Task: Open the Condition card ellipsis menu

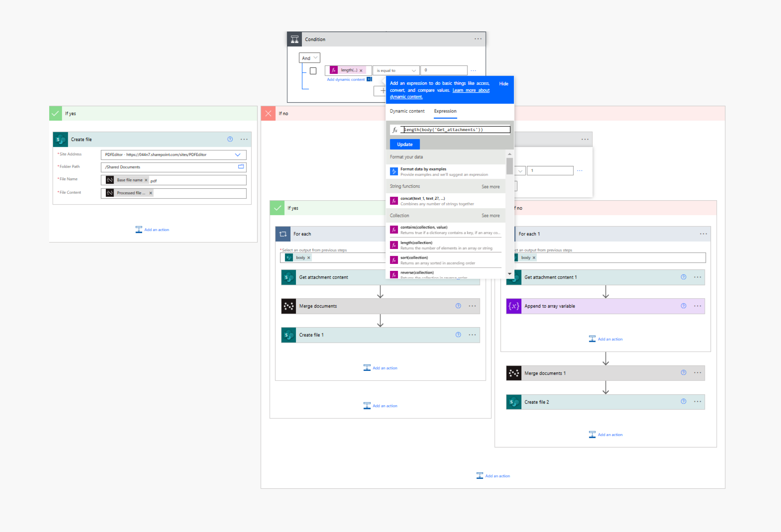Action: point(478,39)
